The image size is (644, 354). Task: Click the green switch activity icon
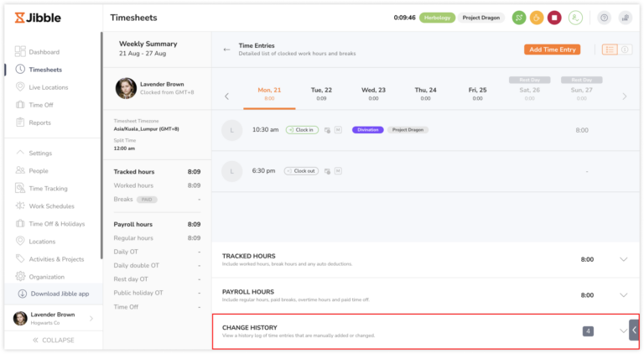pyautogui.click(x=519, y=18)
